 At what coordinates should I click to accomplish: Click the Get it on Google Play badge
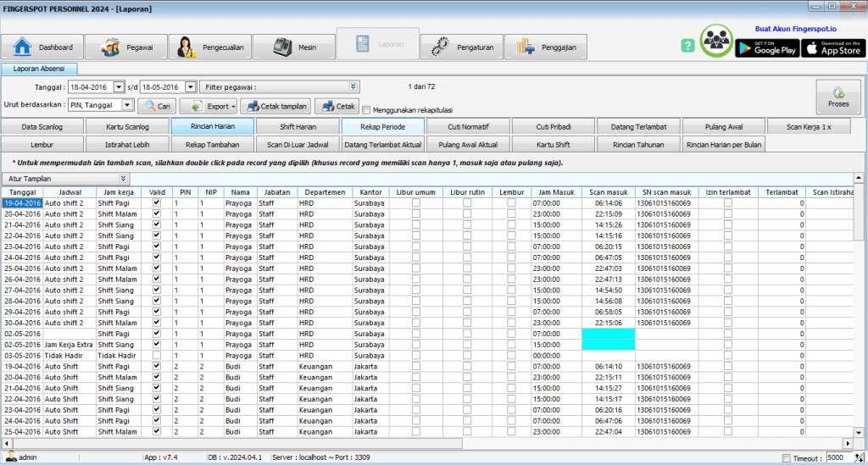coord(765,47)
